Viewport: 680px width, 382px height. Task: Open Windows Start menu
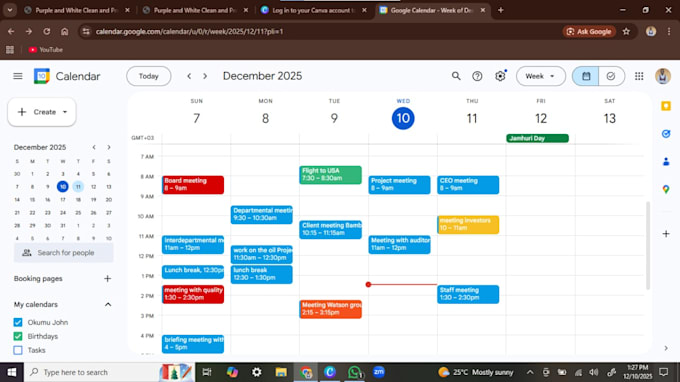[12, 372]
